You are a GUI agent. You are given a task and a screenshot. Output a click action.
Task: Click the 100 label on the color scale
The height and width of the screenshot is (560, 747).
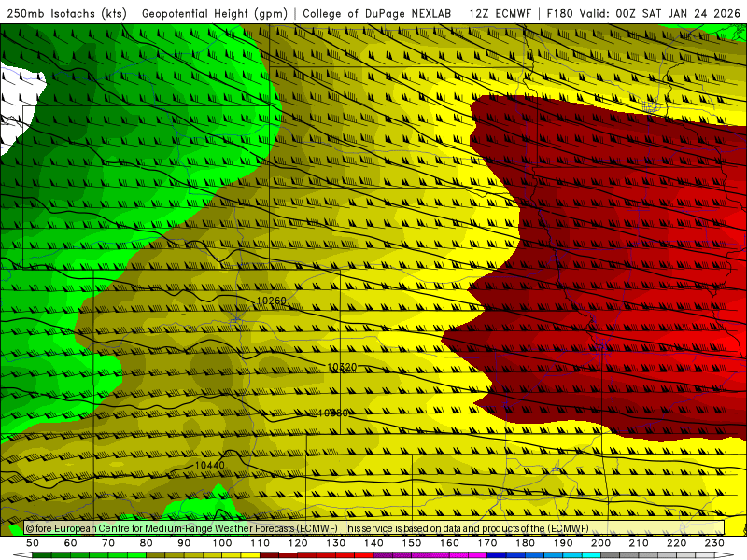pyautogui.click(x=222, y=543)
